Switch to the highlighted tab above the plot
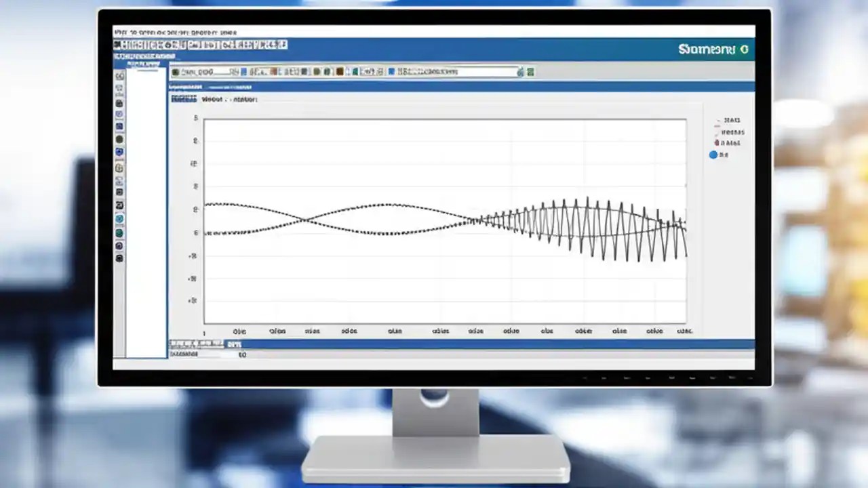Image resolution: width=868 pixels, height=488 pixels. click(x=183, y=98)
